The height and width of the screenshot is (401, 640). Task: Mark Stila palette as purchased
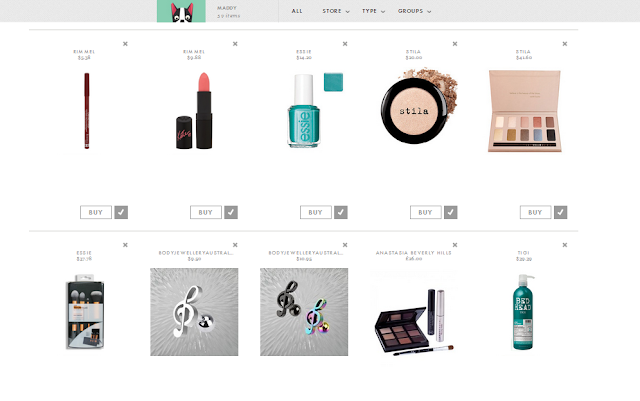[560, 212]
